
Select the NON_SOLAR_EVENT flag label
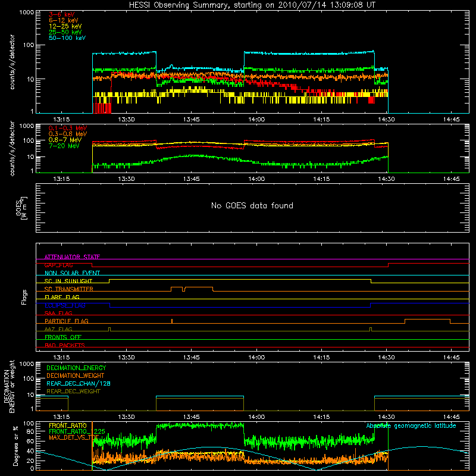(72, 273)
